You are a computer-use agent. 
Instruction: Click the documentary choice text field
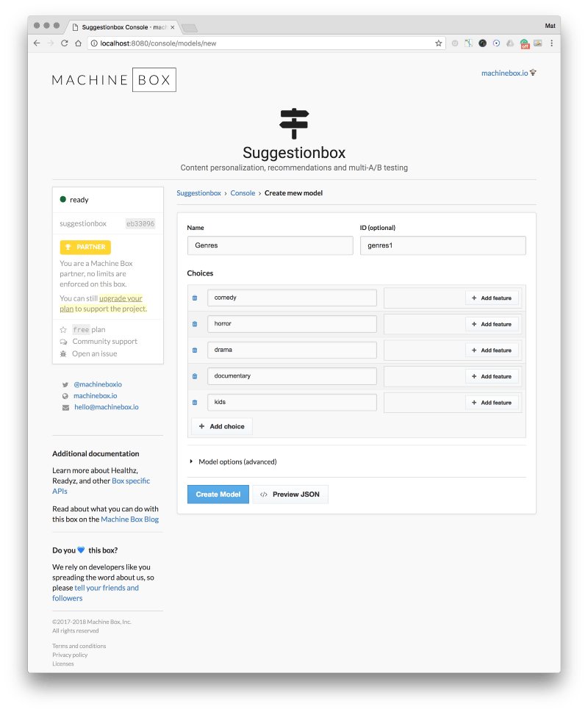click(x=292, y=376)
